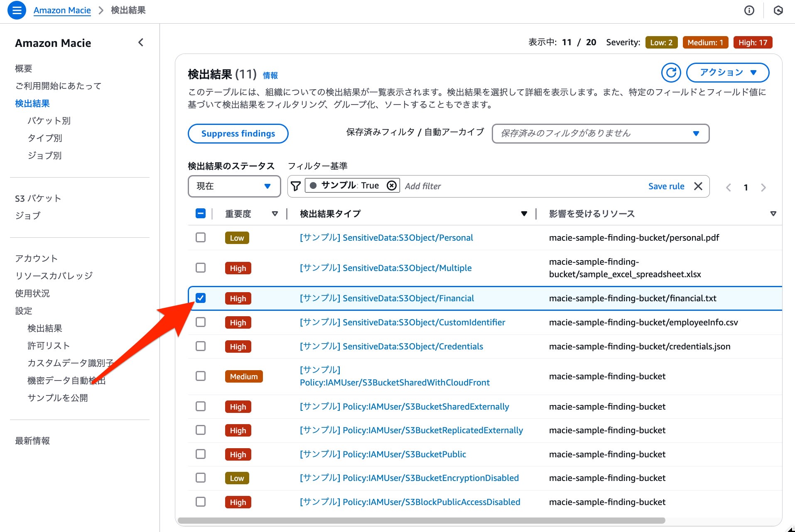Open the SensitiveData:S3Object/Credentials finding link
Screen dimensions: 795x532
click(x=391, y=346)
